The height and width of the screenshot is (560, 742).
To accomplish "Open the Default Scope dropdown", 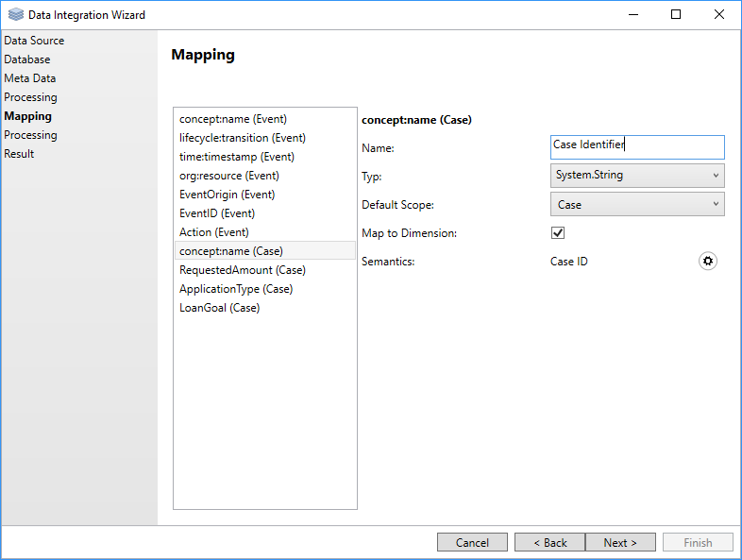I will click(636, 204).
